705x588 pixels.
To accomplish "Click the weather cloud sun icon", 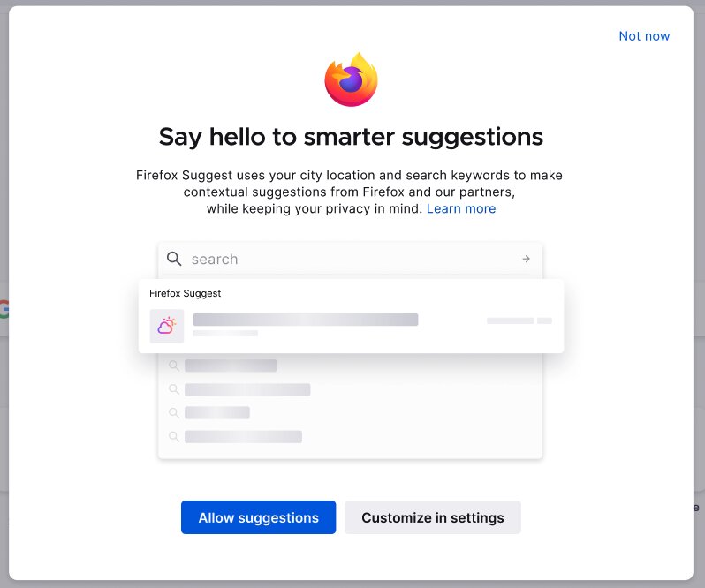I will pos(167,326).
